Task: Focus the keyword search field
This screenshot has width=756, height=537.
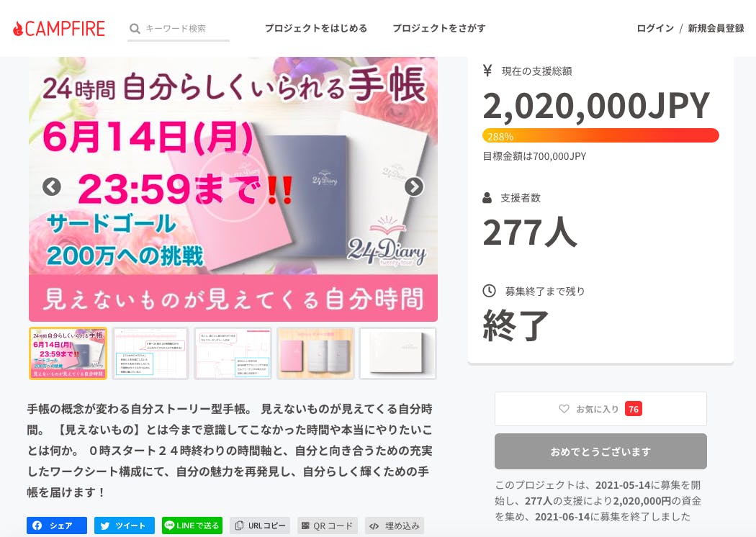Action: (x=179, y=29)
